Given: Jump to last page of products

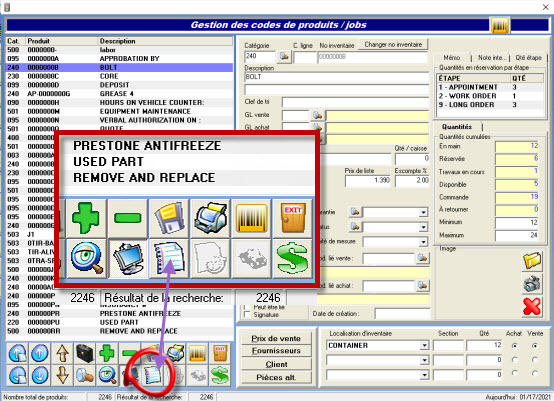Looking at the screenshot, I should click(x=18, y=375).
